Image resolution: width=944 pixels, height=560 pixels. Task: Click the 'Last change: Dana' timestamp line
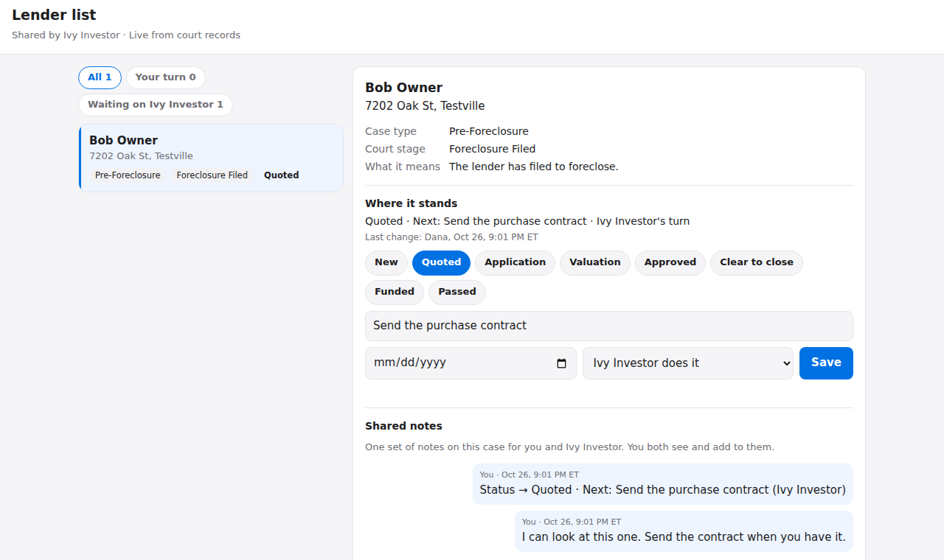451,237
